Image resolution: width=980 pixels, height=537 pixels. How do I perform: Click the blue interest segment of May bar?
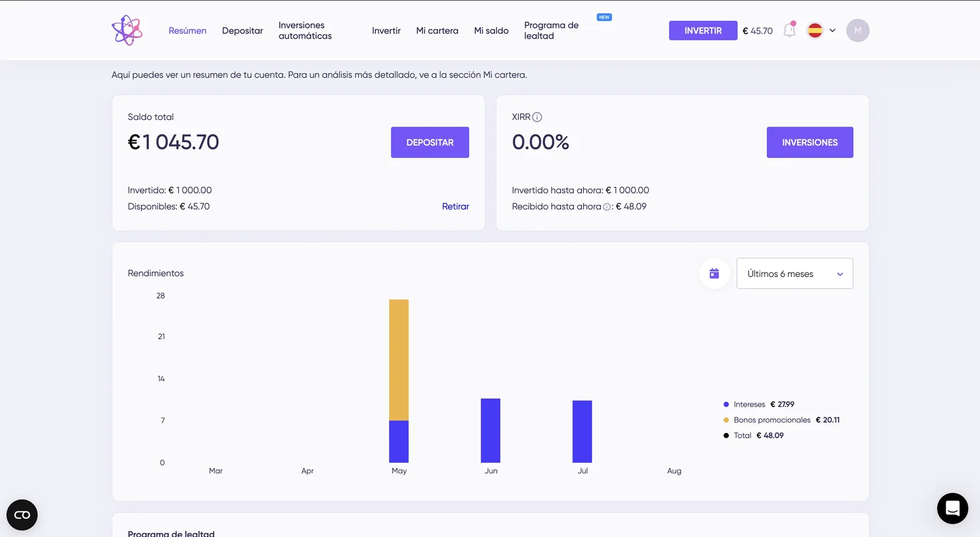pyautogui.click(x=399, y=441)
